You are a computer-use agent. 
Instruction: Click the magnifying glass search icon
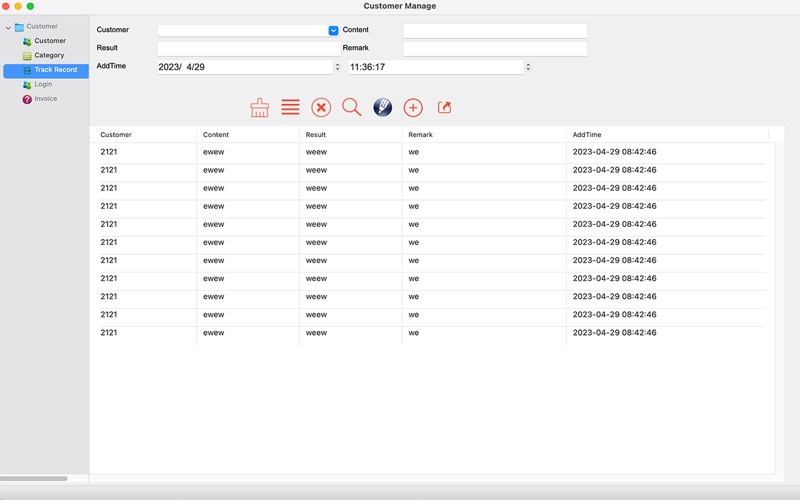(352, 107)
